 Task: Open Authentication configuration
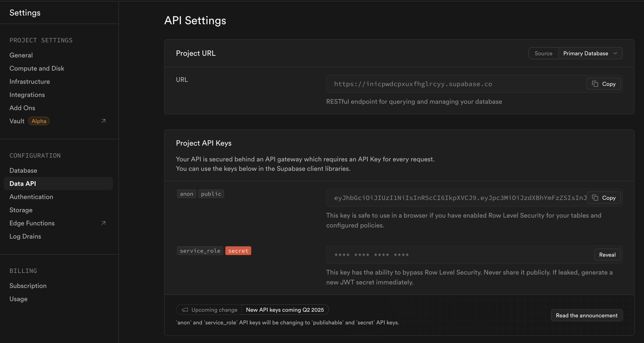pyautogui.click(x=31, y=197)
